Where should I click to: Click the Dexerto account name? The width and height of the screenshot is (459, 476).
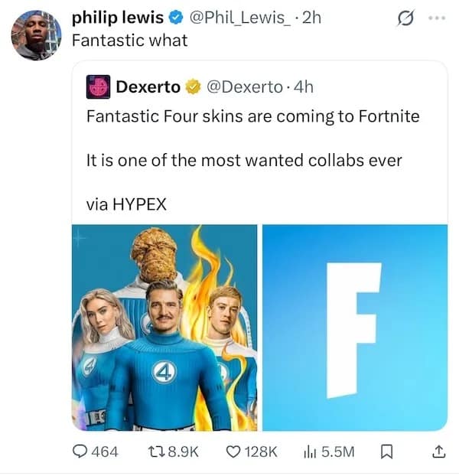coord(148,87)
